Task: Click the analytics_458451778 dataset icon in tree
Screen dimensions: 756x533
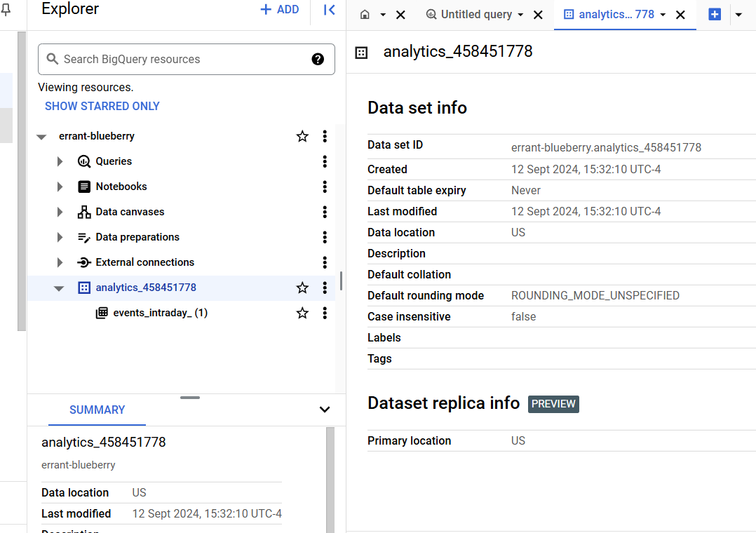Action: 84,288
